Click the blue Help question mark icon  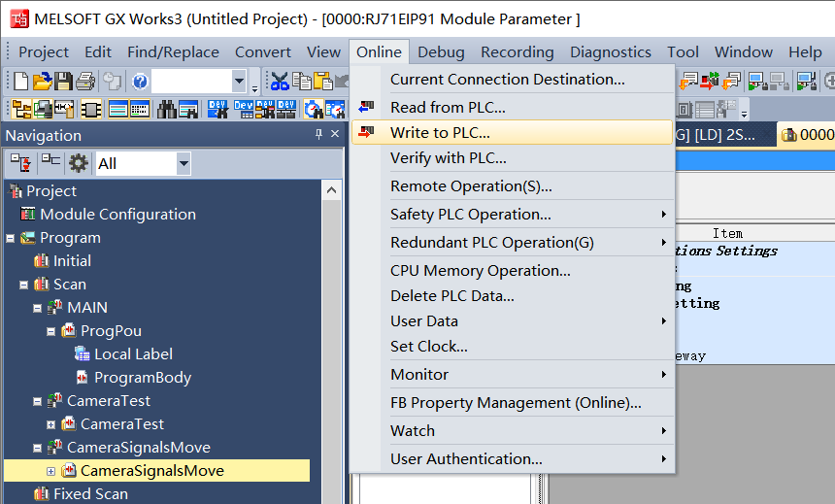140,82
